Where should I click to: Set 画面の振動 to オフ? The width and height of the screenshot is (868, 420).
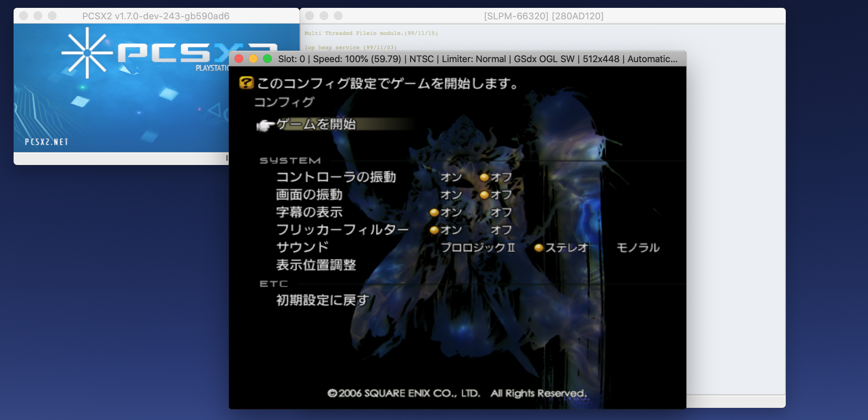click(501, 195)
